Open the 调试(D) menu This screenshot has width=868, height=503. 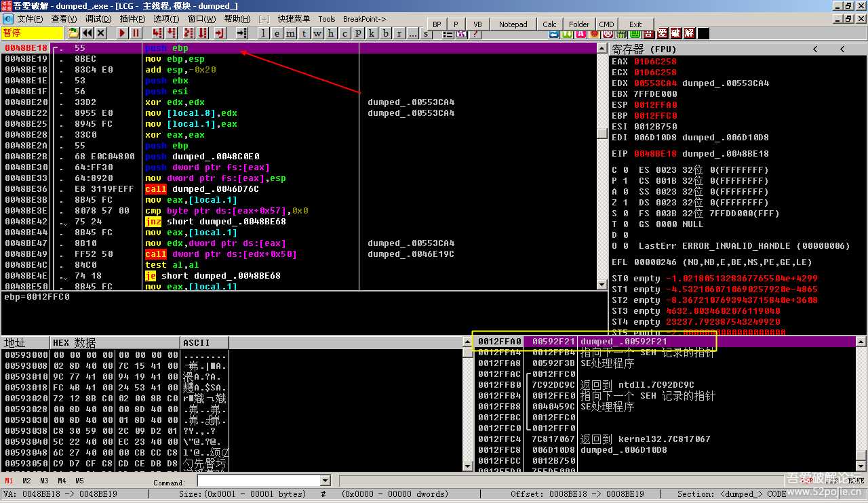tap(98, 19)
